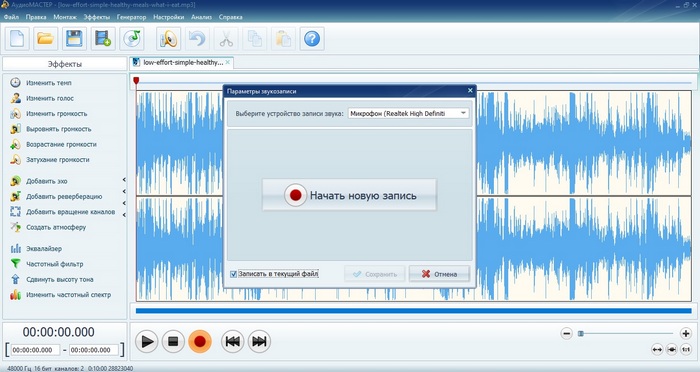700x372 pixels.
Task: Select the Изменить громкость effect
Action: click(49, 113)
